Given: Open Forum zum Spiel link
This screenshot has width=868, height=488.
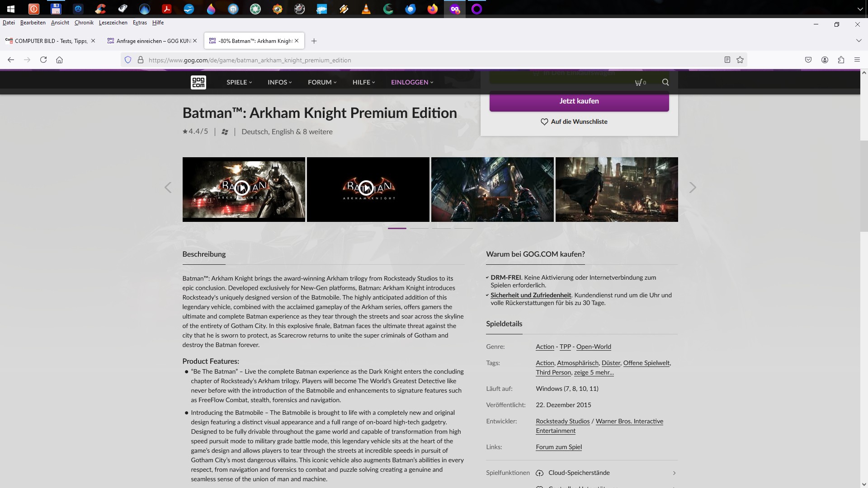Looking at the screenshot, I should [559, 447].
